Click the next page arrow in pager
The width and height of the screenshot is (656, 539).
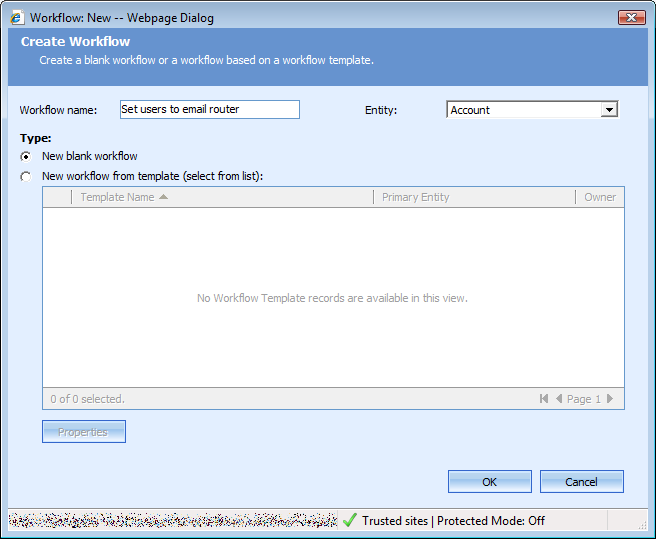610,399
